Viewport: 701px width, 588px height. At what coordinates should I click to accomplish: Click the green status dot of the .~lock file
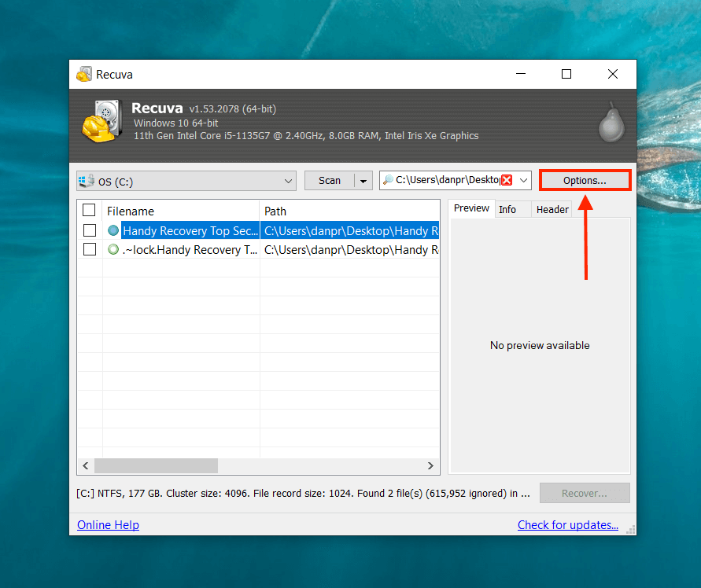pos(113,249)
